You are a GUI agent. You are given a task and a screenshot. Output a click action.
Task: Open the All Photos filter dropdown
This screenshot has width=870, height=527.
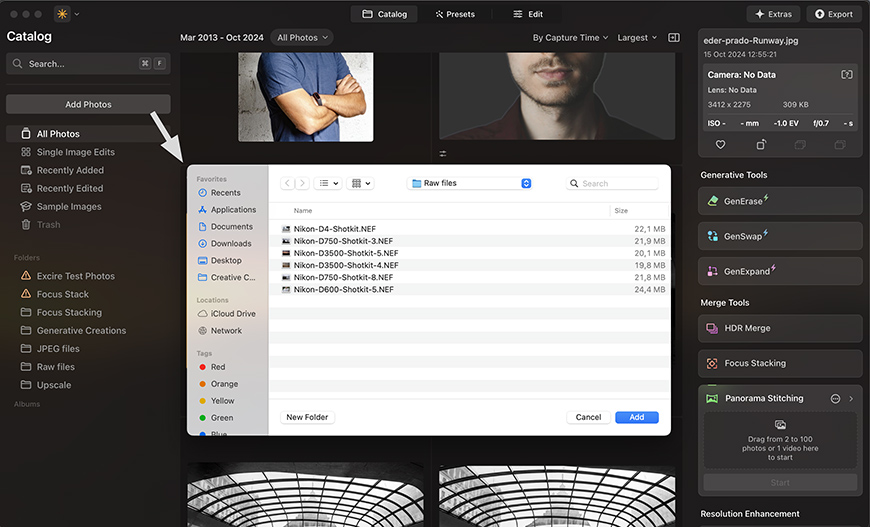point(302,38)
